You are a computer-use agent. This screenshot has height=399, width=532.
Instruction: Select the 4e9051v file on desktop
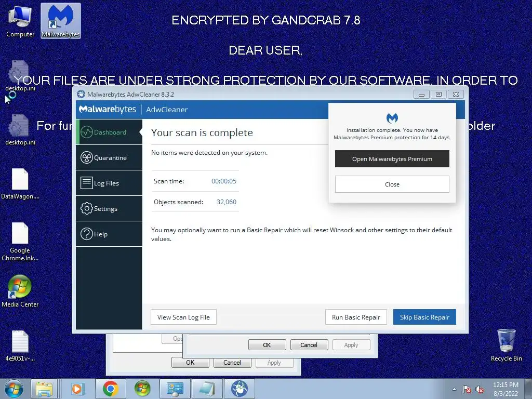point(20,345)
